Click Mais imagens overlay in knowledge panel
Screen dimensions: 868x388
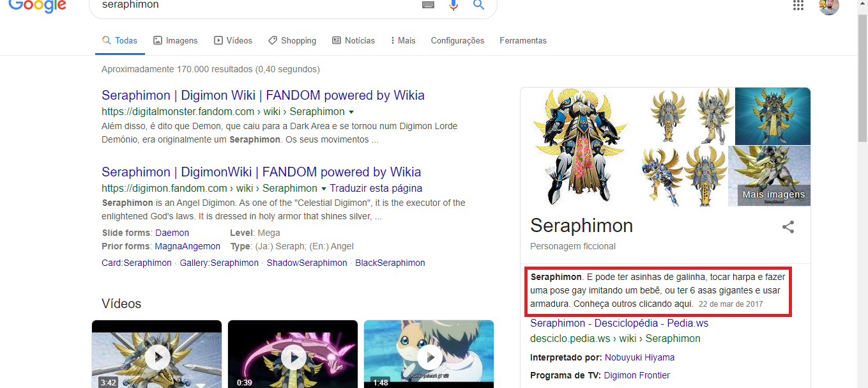773,195
